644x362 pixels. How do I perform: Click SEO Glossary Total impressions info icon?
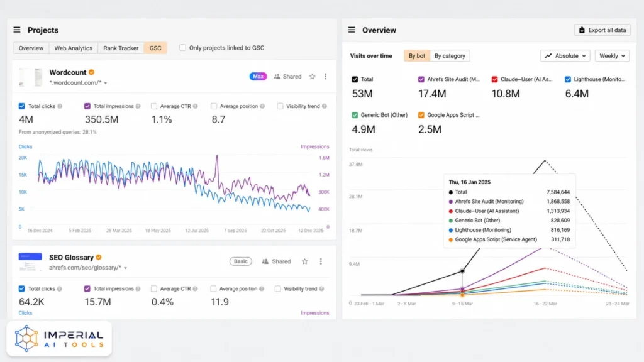[138, 289]
